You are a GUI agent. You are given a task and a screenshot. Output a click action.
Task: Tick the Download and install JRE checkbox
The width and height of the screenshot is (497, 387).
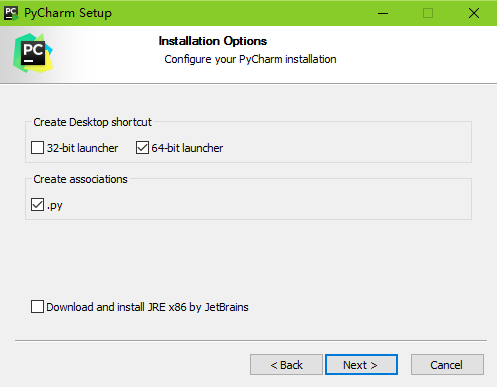[37, 307]
